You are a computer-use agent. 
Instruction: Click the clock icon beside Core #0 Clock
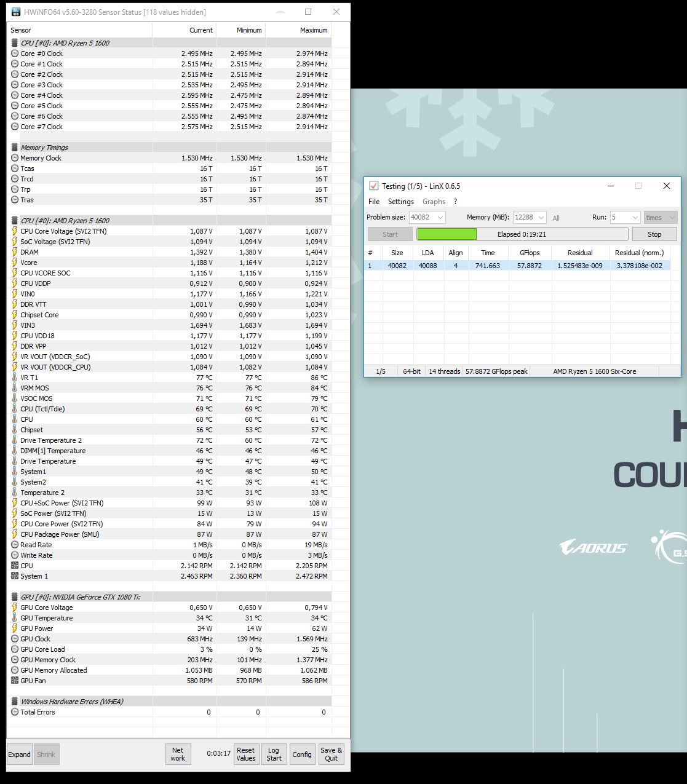click(x=15, y=53)
